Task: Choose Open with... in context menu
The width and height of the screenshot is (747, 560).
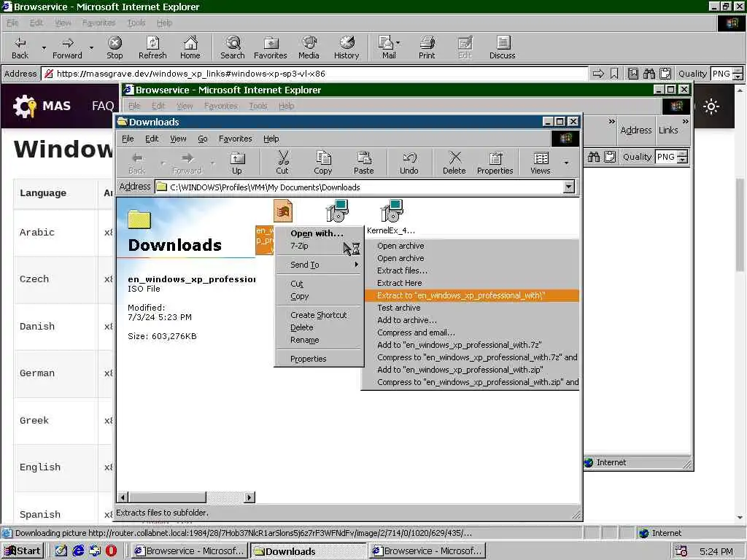Action: pyautogui.click(x=317, y=233)
